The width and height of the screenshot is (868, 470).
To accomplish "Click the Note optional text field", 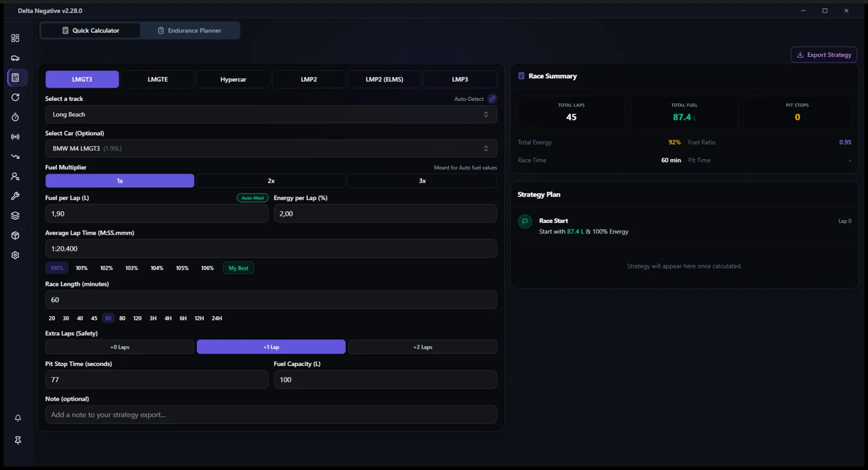I will pyautogui.click(x=271, y=415).
